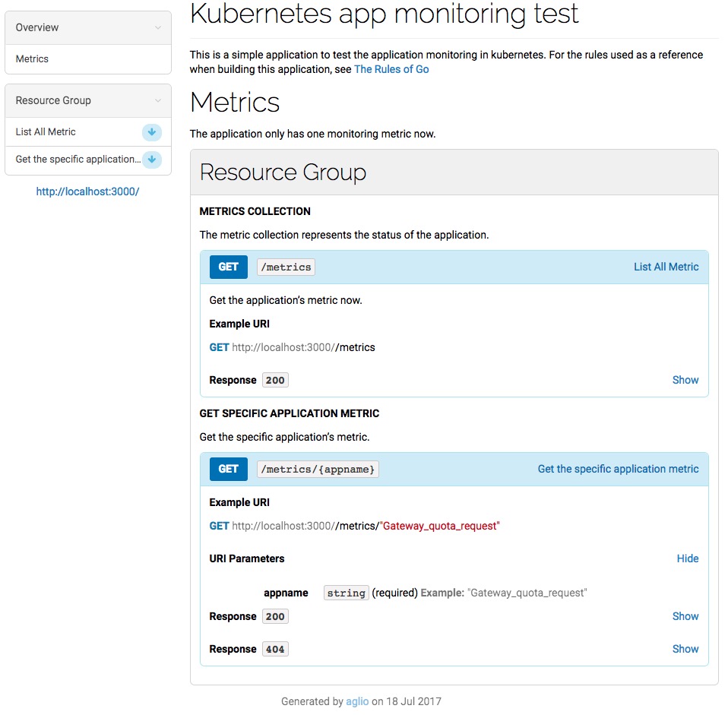Image resolution: width=728 pixels, height=715 pixels.
Task: Click GET badge for /metrics endpoint
Action: tap(228, 267)
